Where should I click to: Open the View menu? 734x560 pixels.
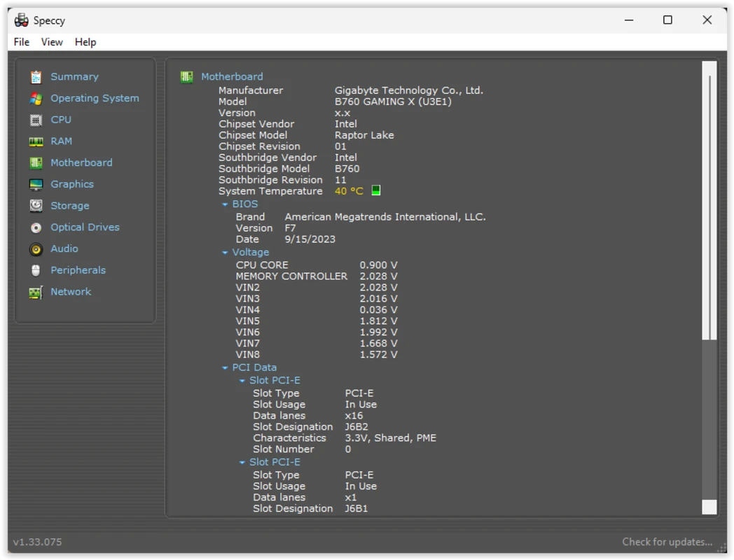tap(52, 42)
